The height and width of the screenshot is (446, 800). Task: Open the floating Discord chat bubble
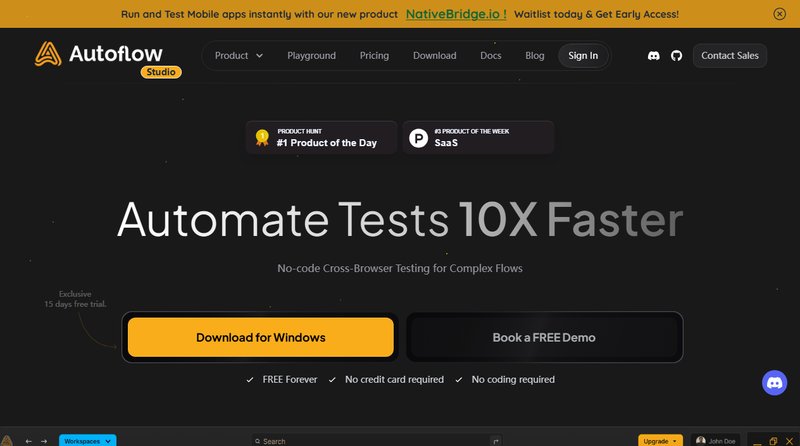pyautogui.click(x=775, y=382)
